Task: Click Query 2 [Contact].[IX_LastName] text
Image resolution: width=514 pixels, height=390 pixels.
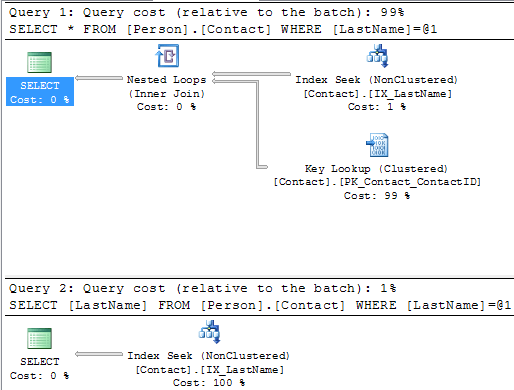Action: click(x=210, y=370)
